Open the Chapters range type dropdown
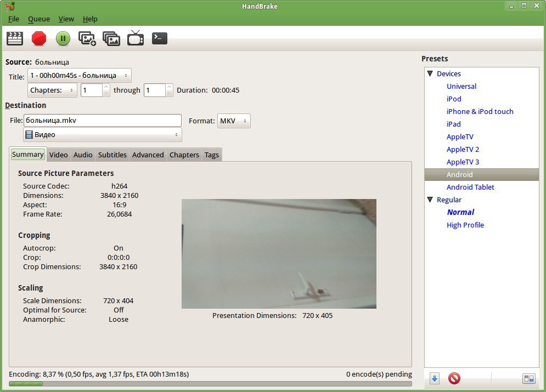Viewport: 546px width, 392px height. pos(52,90)
